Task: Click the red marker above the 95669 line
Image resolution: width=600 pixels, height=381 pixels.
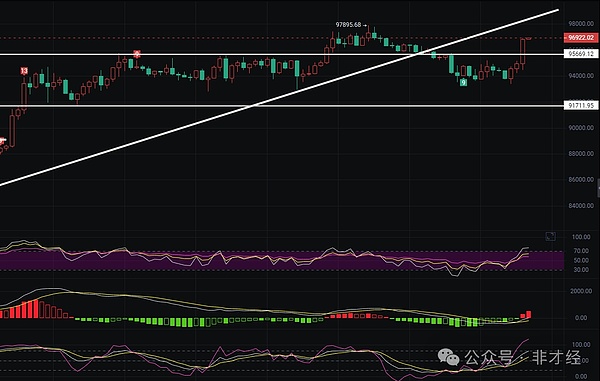Action: click(137, 54)
